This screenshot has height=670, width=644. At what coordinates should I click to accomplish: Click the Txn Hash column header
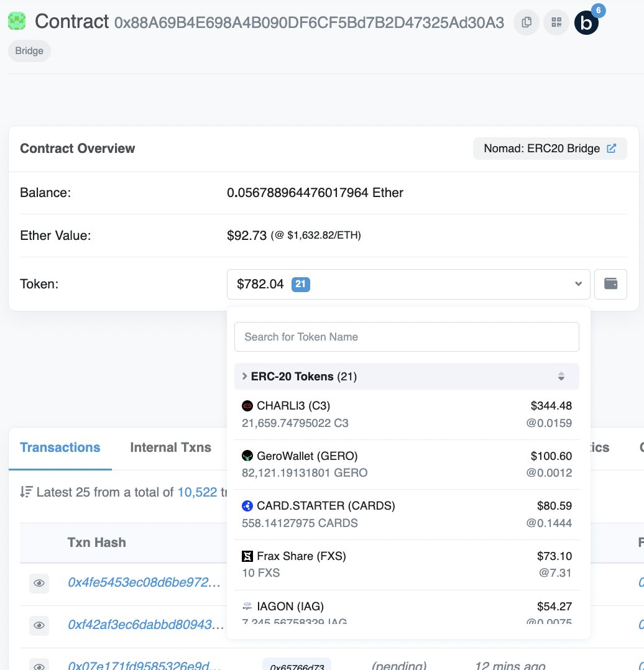pos(96,542)
